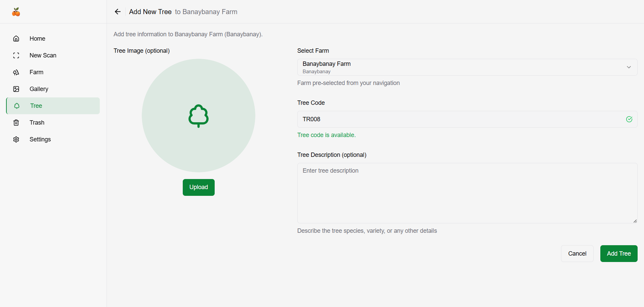Click the New Scan frame icon

[16, 55]
